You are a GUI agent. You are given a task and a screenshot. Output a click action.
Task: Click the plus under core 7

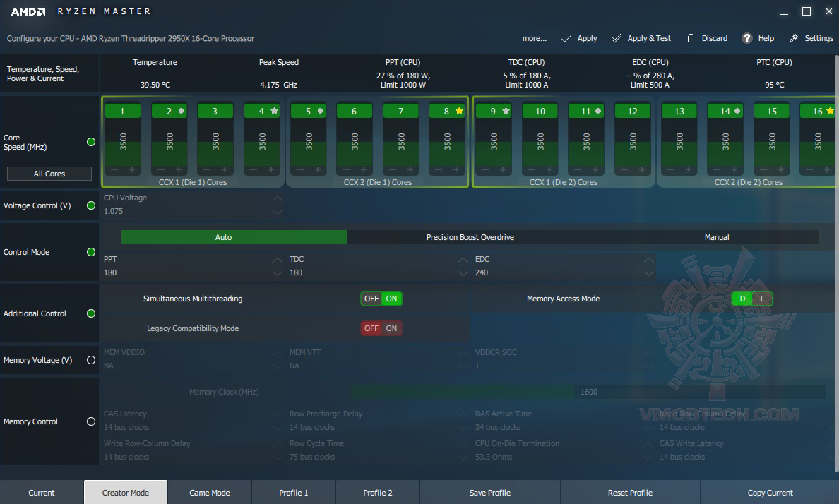click(x=410, y=169)
